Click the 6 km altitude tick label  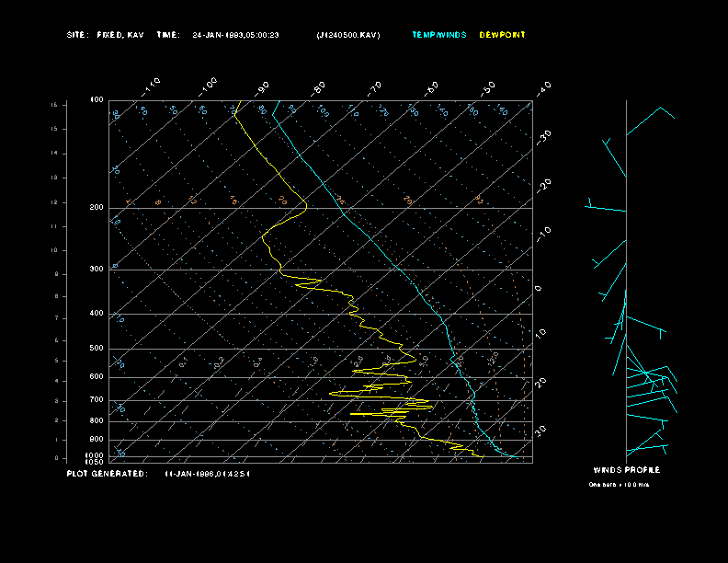pyautogui.click(x=57, y=340)
